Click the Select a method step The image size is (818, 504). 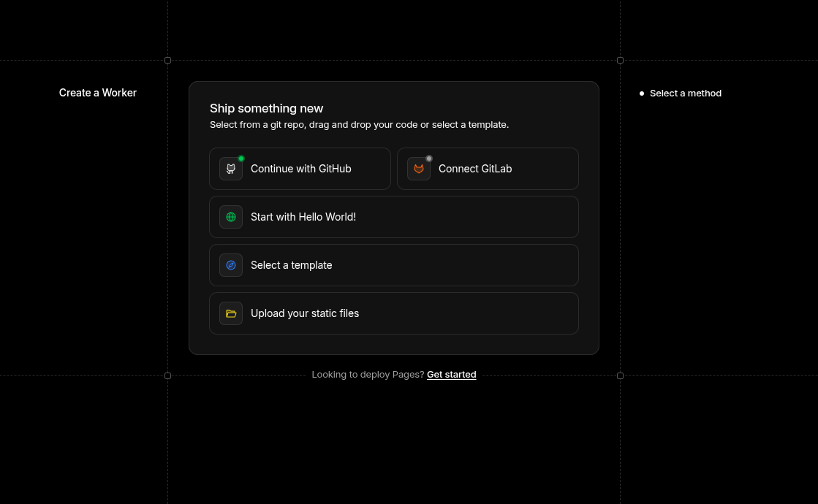(686, 93)
